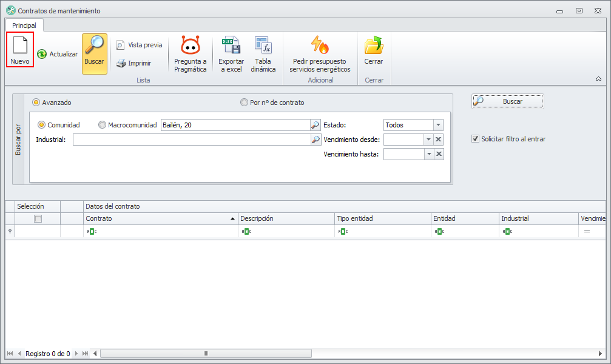Click the Imprimir printer icon
This screenshot has width=611, height=364.
(121, 63)
